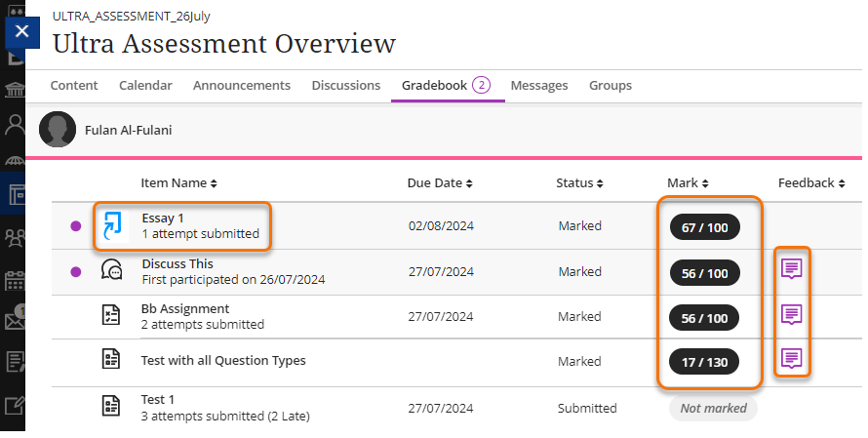868x438 pixels.
Task: Click the Test 1 item icon
Action: pyautogui.click(x=112, y=407)
